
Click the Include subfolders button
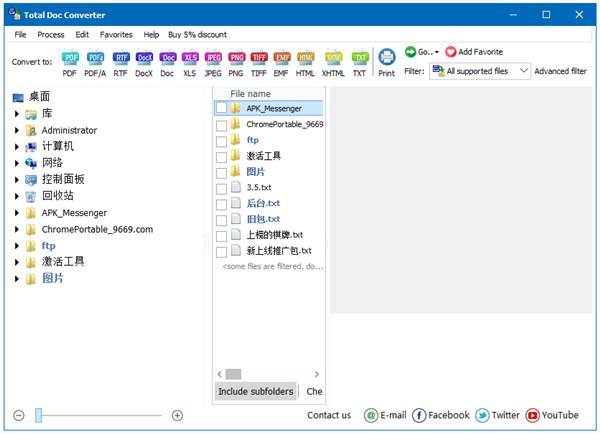tap(256, 392)
